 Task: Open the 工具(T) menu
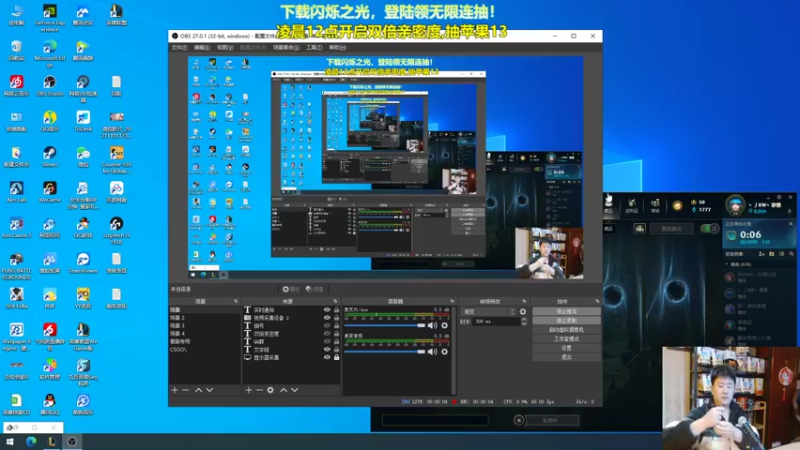pyautogui.click(x=314, y=47)
